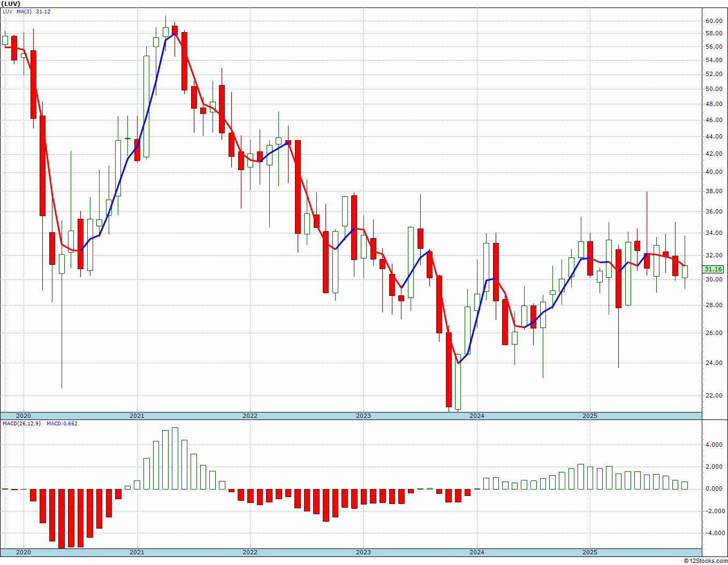Select the 54.00 price axis label
728x565 pixels.
(714, 60)
